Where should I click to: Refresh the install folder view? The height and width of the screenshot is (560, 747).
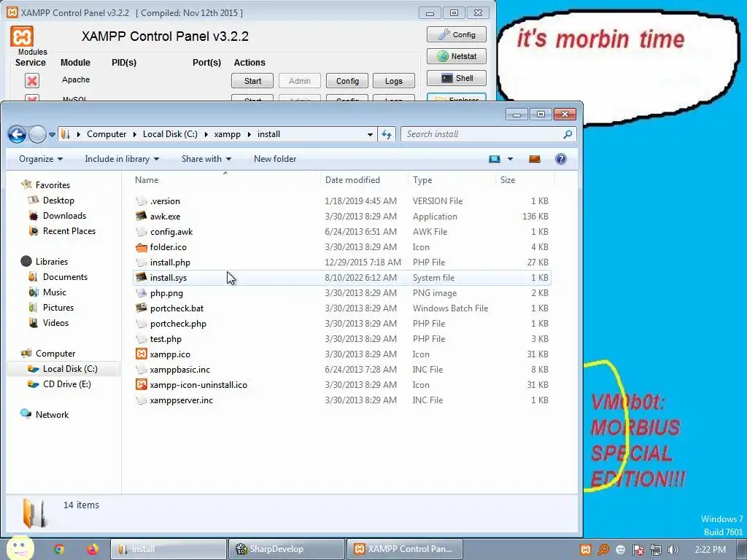(x=387, y=135)
